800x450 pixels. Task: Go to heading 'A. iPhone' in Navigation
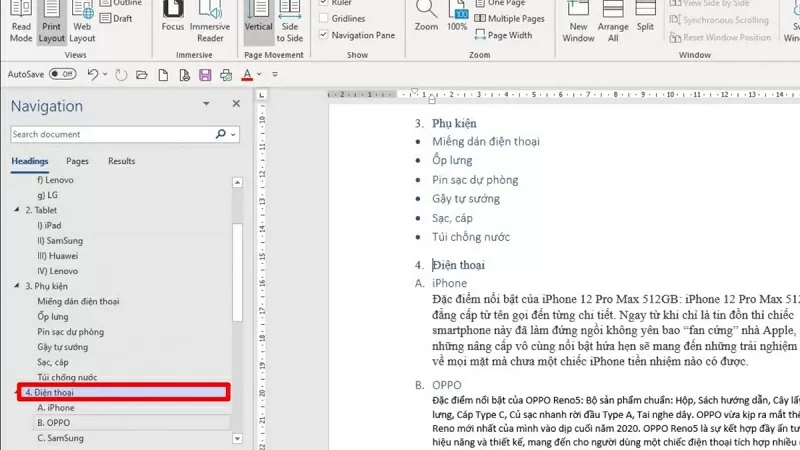(x=56, y=408)
